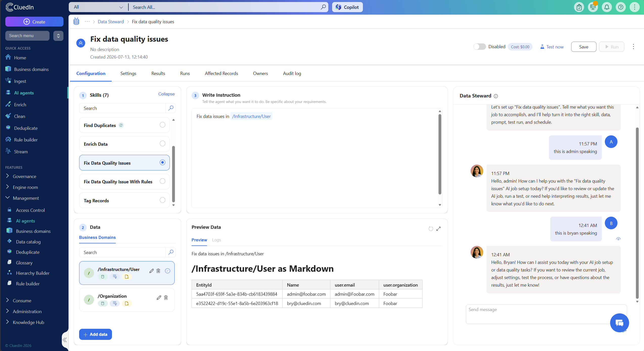This screenshot has width=644, height=351.
Task: Click the Data Steward info icon
Action: point(496,96)
